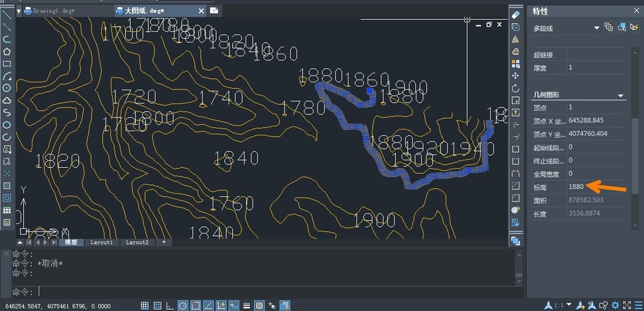Jump to the first layout tab
Viewport: 644px width, 311px height.
tap(29, 243)
